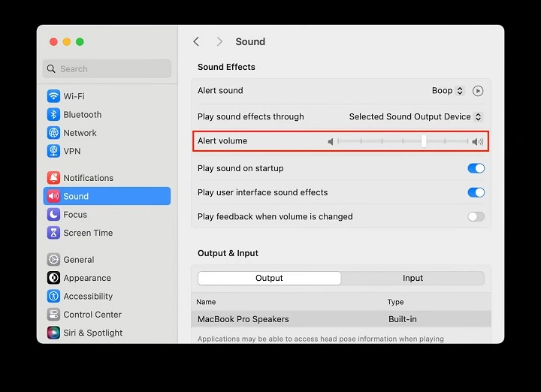Expand Selected Sound Output Device dropdown

point(416,117)
